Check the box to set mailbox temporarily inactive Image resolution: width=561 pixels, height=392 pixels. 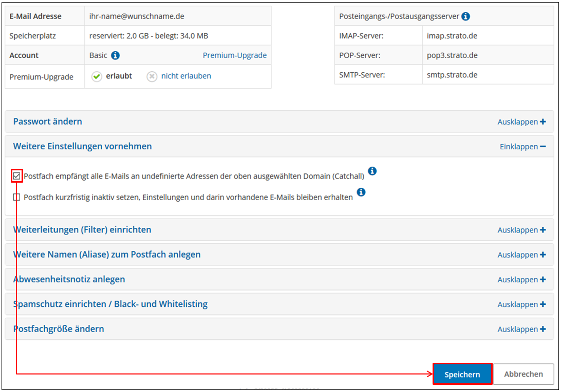(16, 197)
